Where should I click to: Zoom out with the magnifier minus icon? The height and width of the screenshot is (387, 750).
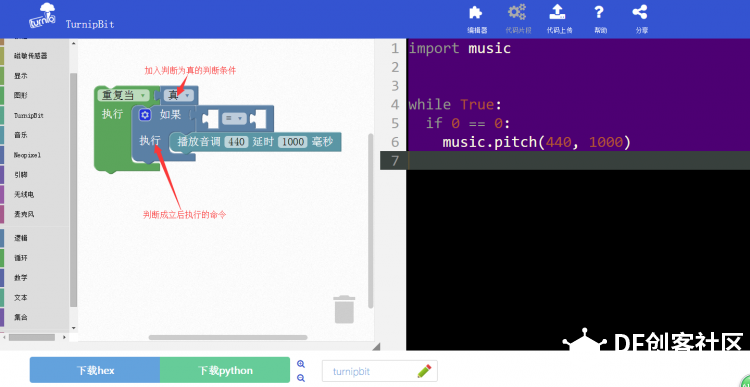click(301, 378)
